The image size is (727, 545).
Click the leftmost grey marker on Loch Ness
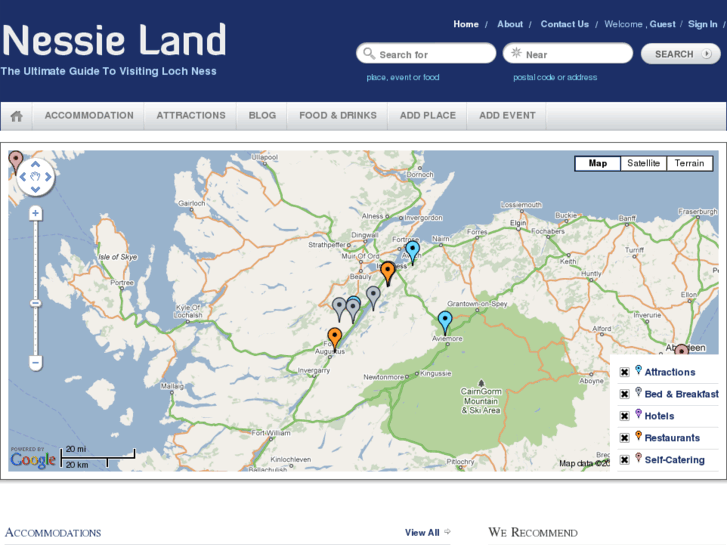pyautogui.click(x=339, y=309)
